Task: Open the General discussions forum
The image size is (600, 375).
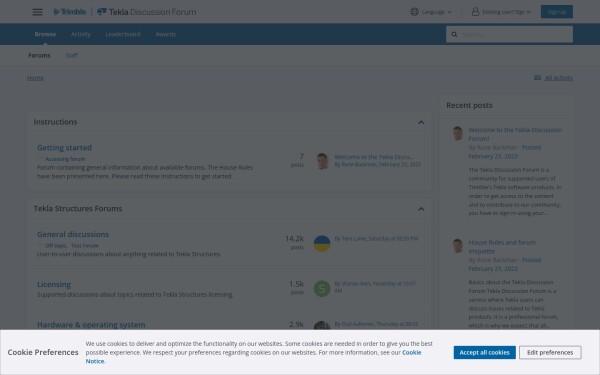Action: point(73,234)
